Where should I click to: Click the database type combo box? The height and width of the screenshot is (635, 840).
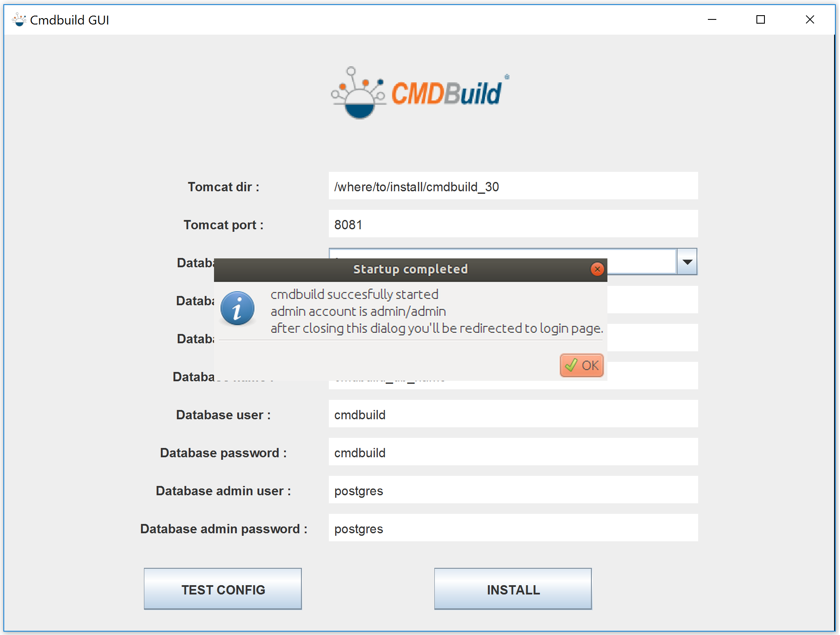point(642,262)
